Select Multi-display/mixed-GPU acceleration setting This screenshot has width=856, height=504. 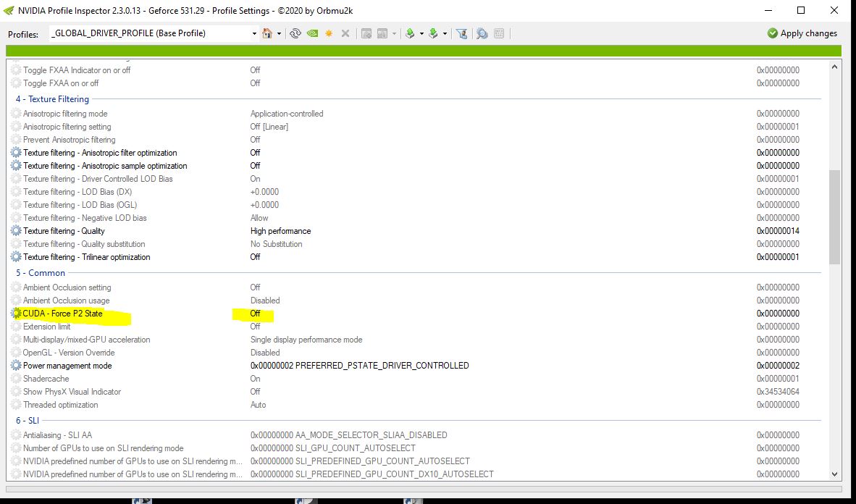click(86, 340)
